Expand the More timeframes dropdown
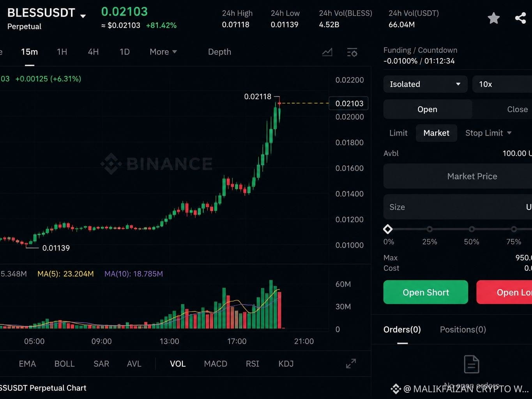This screenshot has width=532, height=399. (163, 52)
